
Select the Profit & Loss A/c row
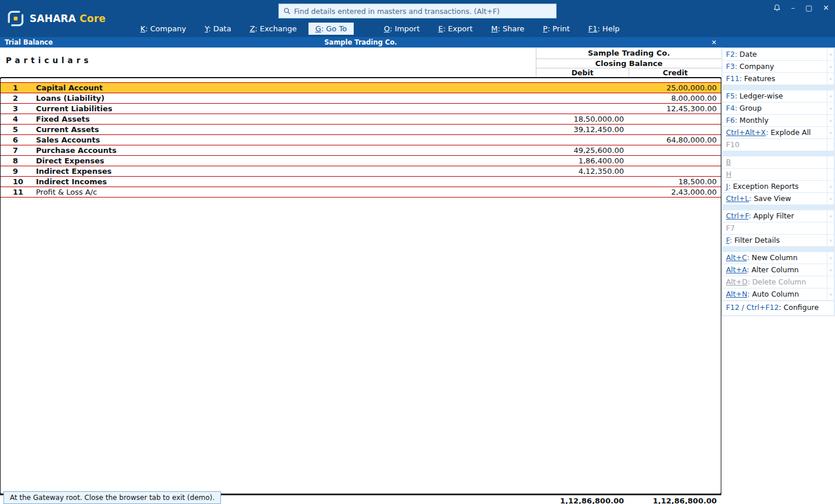pyautogui.click(x=361, y=192)
